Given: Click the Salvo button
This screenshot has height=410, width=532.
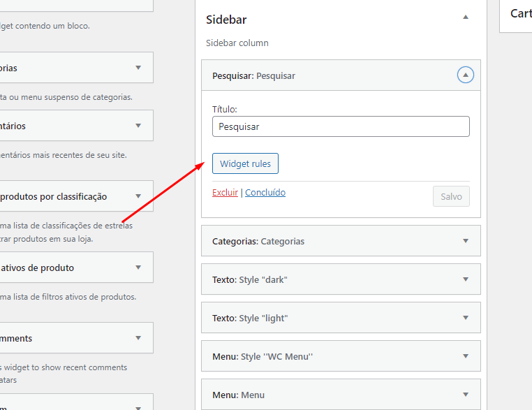Looking at the screenshot, I should point(451,196).
